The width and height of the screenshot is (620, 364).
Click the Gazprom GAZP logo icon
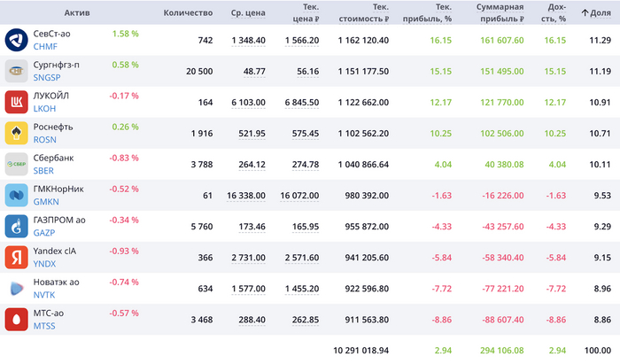pyautogui.click(x=18, y=226)
